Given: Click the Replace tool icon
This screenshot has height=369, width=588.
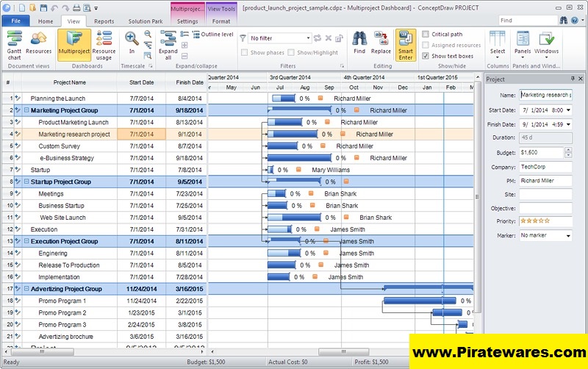Looking at the screenshot, I should [x=381, y=43].
